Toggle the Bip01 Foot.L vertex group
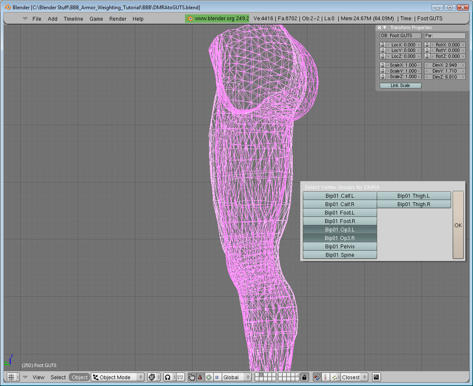473x386 pixels. coord(340,212)
